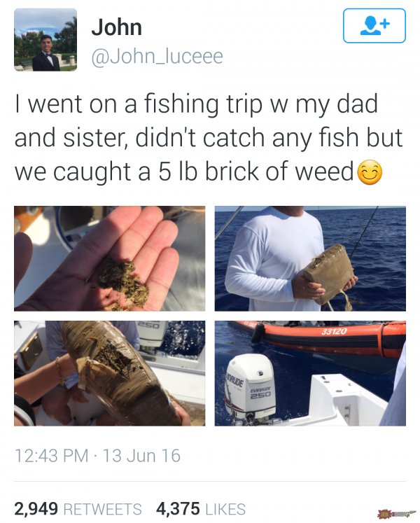420x523 pixels.
Task: Click the tweet text body
Action: [209, 138]
